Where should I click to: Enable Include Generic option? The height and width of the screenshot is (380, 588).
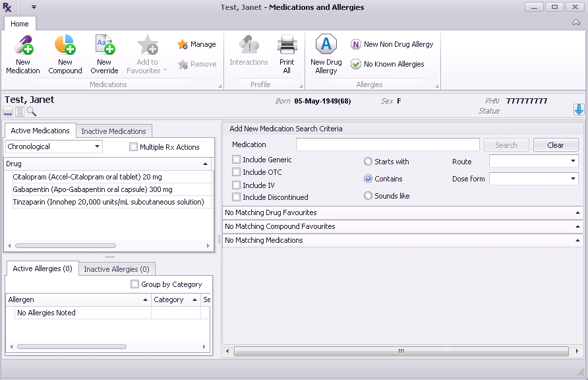(x=236, y=160)
